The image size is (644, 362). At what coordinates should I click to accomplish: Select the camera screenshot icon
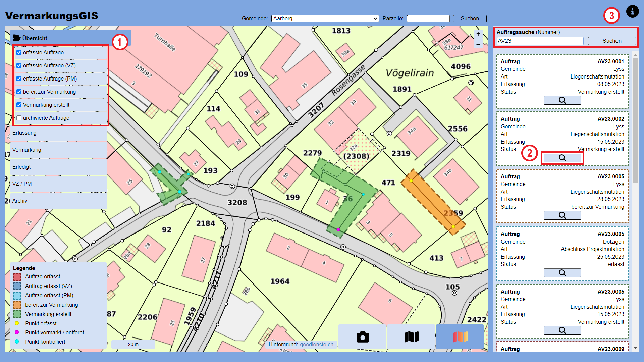362,337
